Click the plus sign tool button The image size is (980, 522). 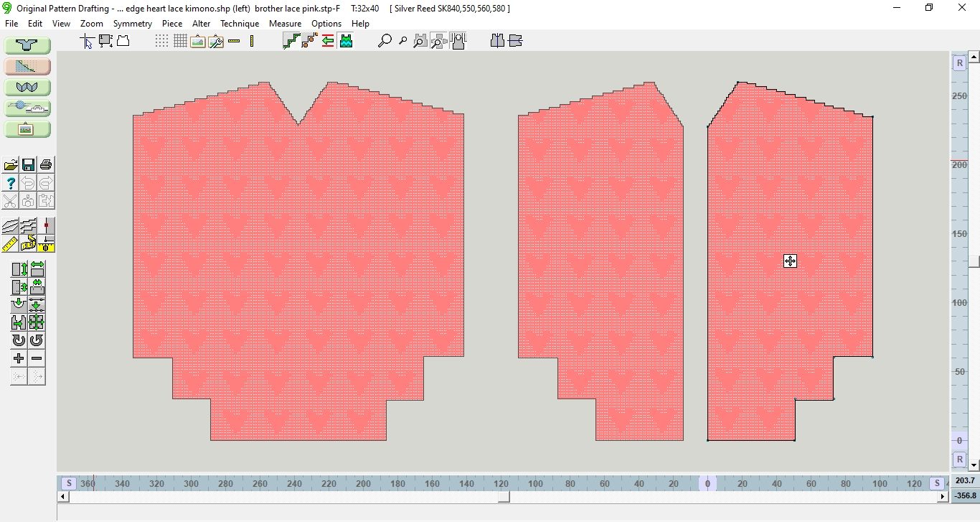pyautogui.click(x=19, y=358)
